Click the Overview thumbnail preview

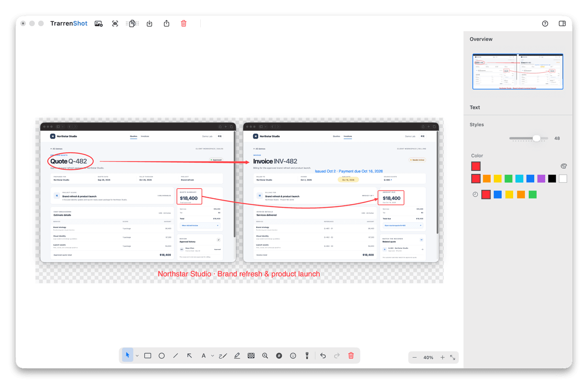click(x=518, y=71)
